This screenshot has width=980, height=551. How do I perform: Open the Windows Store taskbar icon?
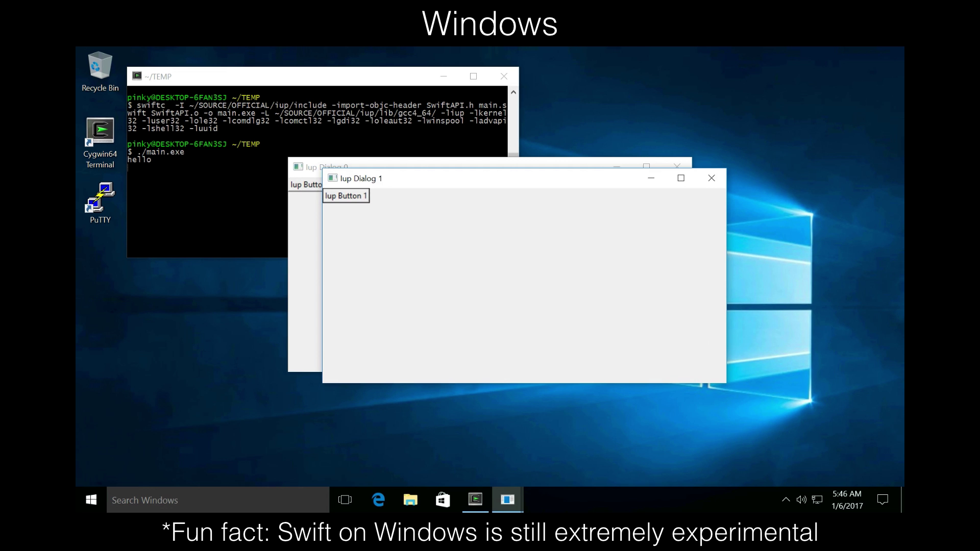point(443,500)
